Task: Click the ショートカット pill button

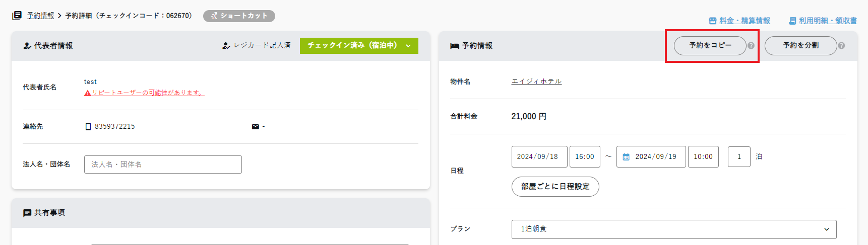Action: coord(239,16)
